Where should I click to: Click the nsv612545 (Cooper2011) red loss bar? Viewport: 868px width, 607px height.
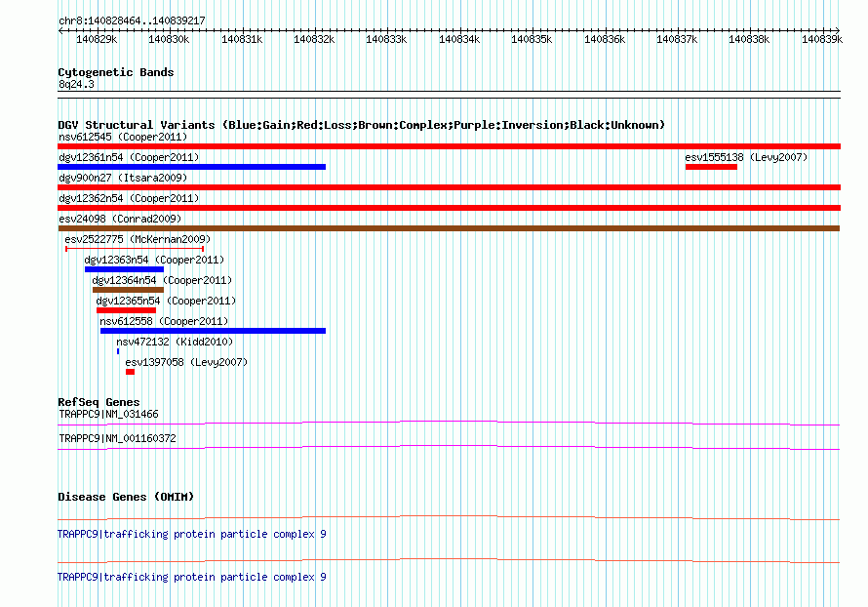tap(449, 146)
